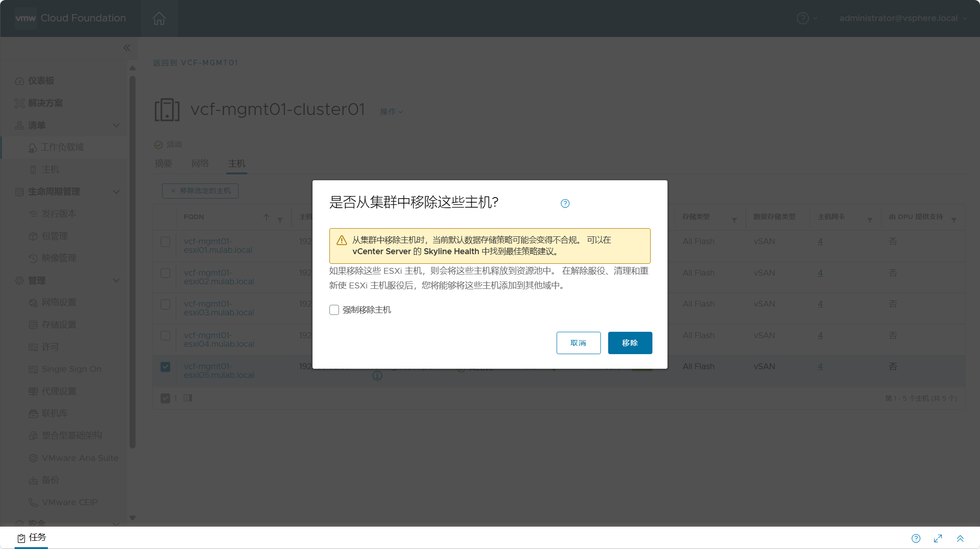Cancel the dialog with the 取消 button

click(x=579, y=343)
